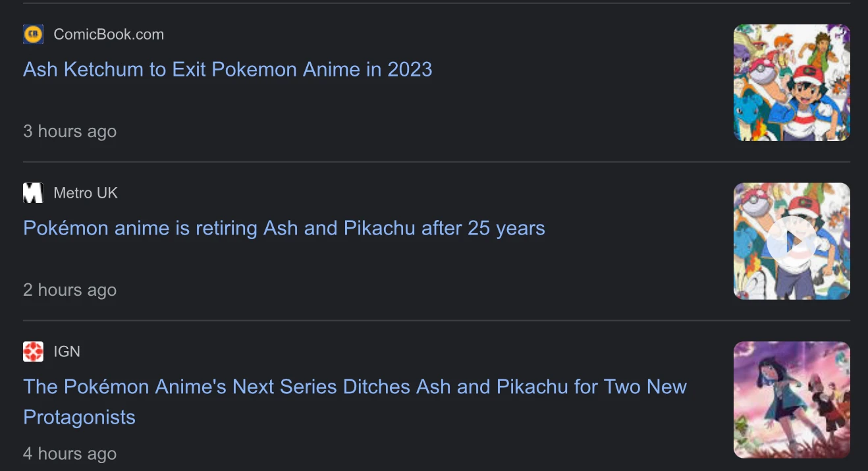The width and height of the screenshot is (868, 471).
Task: Open "Next Series Ditches Ash and Pikachu" headline
Action: pos(354,387)
